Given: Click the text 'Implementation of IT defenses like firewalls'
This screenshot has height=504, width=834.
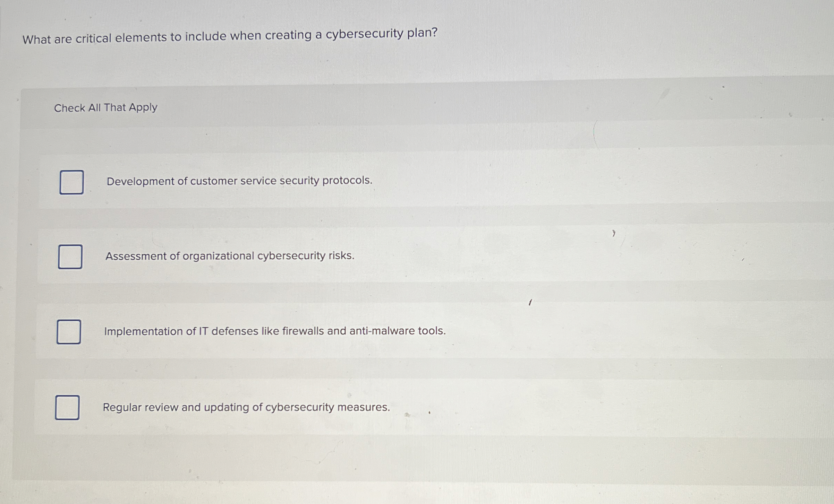Looking at the screenshot, I should coord(274,331).
